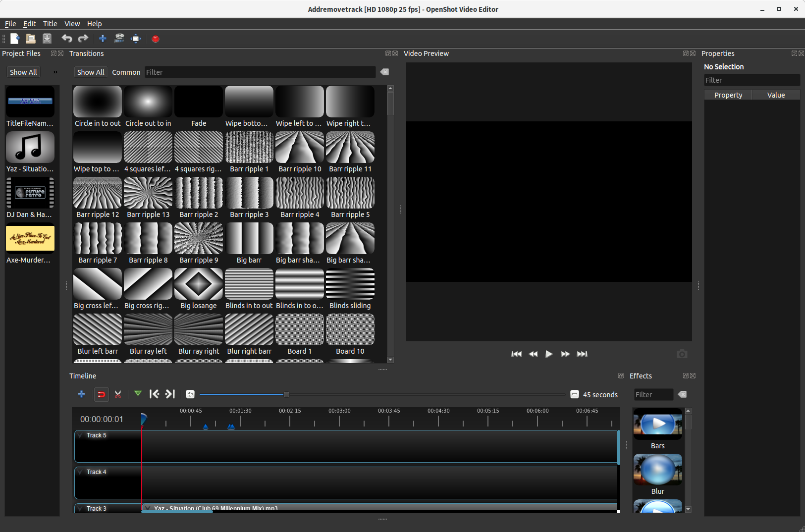Open Track 3 menu arrow
The image size is (805, 532).
(x=81, y=509)
